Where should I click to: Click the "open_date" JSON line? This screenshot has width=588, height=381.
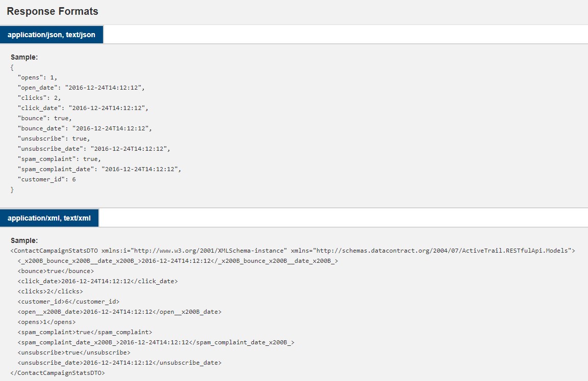pyautogui.click(x=81, y=88)
